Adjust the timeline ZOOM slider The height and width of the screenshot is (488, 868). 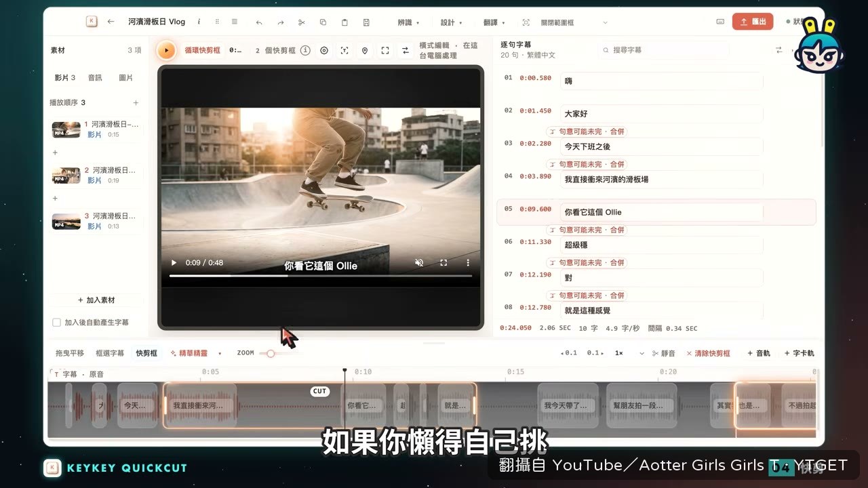(271, 353)
